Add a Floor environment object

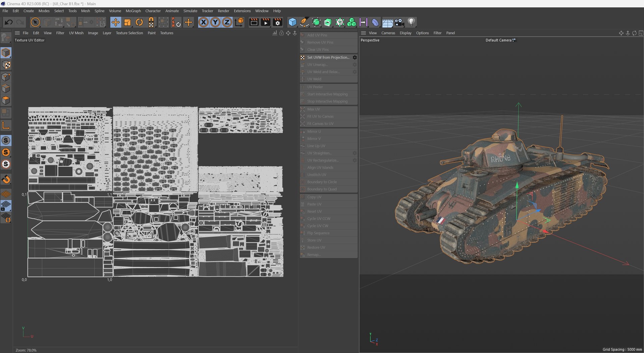click(387, 22)
